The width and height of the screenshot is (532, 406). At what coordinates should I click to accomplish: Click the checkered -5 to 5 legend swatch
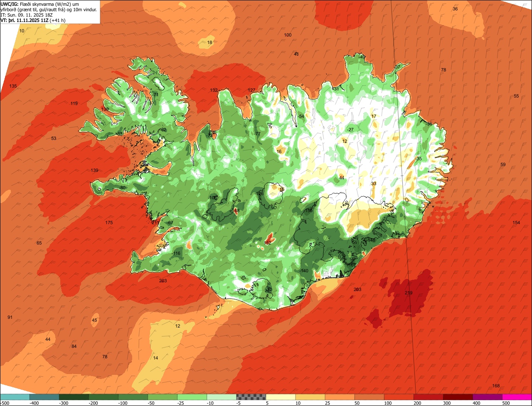tap(251, 397)
